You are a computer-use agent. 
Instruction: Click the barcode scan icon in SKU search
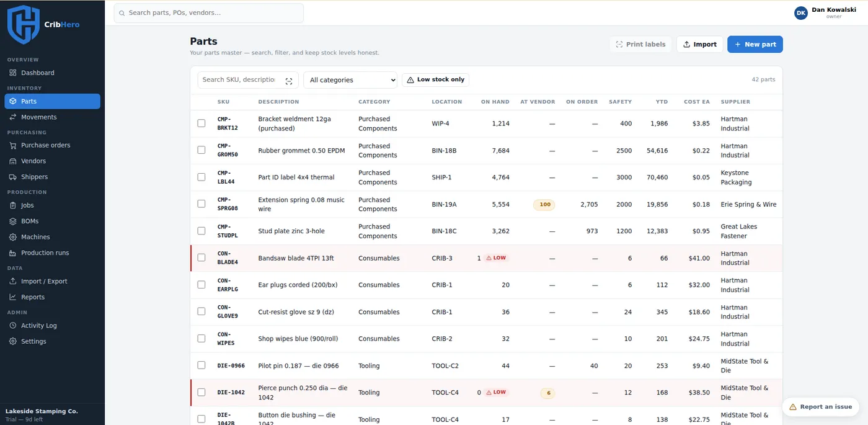coord(289,81)
